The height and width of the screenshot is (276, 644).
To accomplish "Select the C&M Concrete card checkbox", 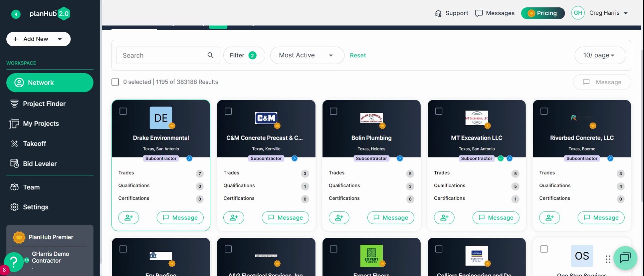I will [x=228, y=111].
